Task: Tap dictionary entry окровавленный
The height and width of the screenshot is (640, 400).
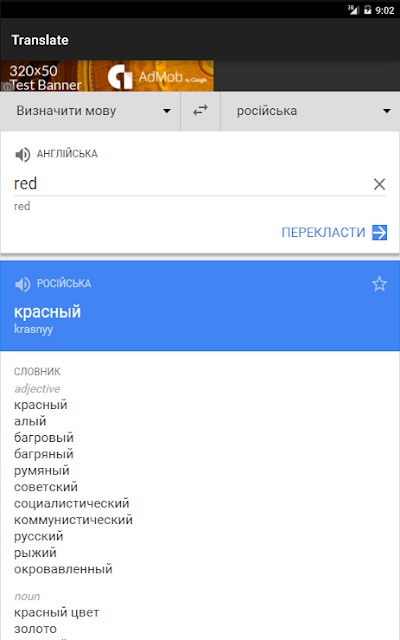Action: click(x=63, y=569)
